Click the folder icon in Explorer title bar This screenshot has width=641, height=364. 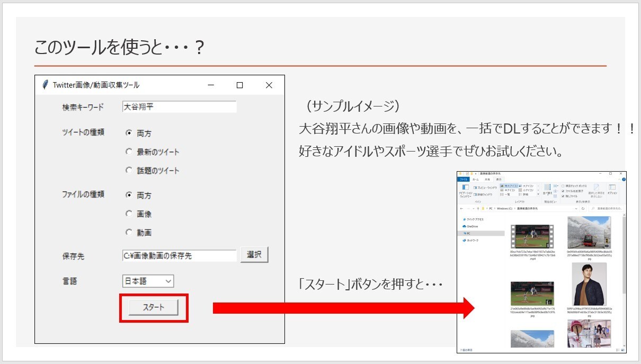tap(460, 173)
